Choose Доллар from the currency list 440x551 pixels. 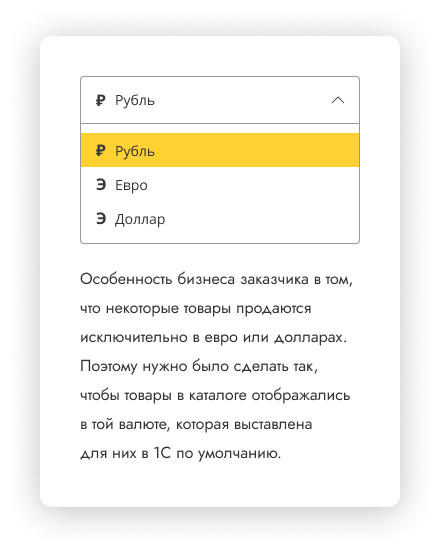point(220,219)
